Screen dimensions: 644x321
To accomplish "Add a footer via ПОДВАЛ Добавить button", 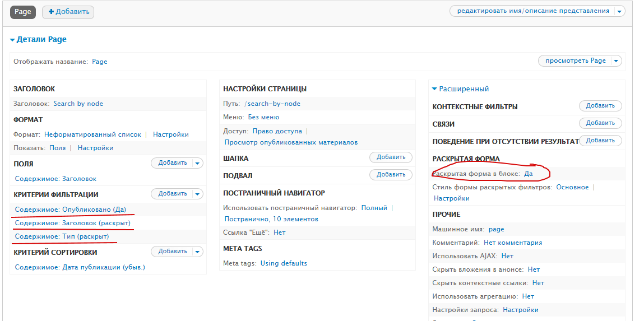I will tap(391, 175).
